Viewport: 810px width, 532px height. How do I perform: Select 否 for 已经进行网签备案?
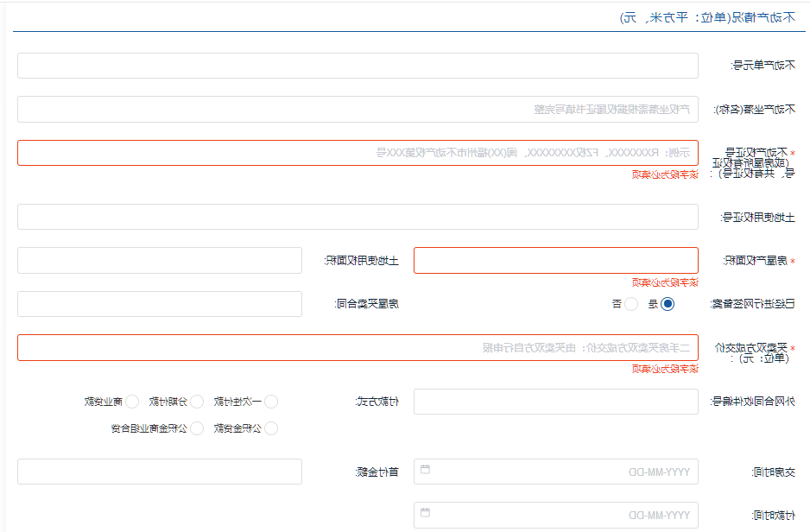(x=631, y=304)
